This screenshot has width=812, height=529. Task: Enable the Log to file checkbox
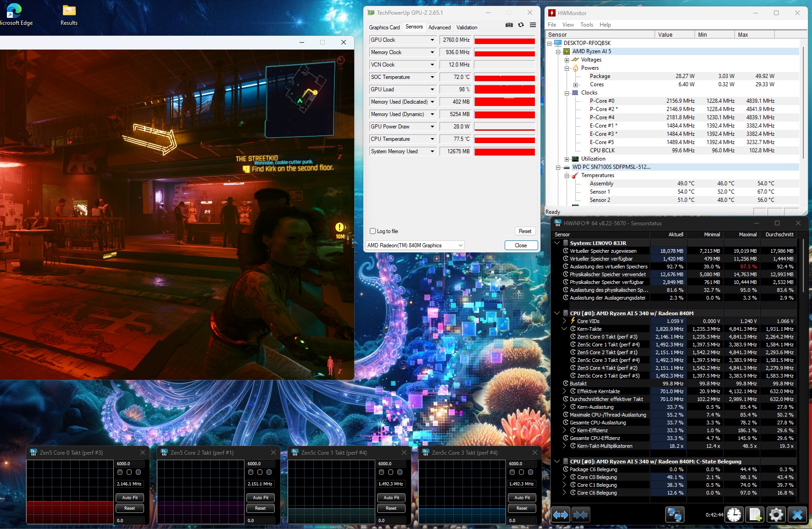373,231
